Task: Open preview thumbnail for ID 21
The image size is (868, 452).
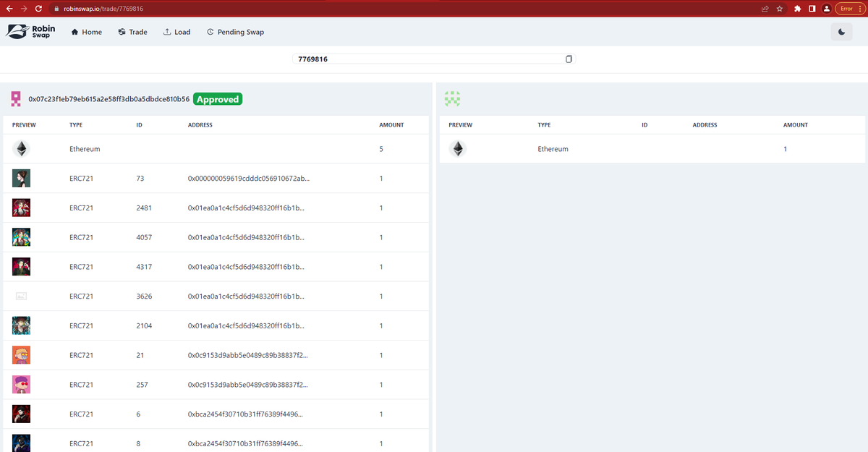Action: point(21,355)
